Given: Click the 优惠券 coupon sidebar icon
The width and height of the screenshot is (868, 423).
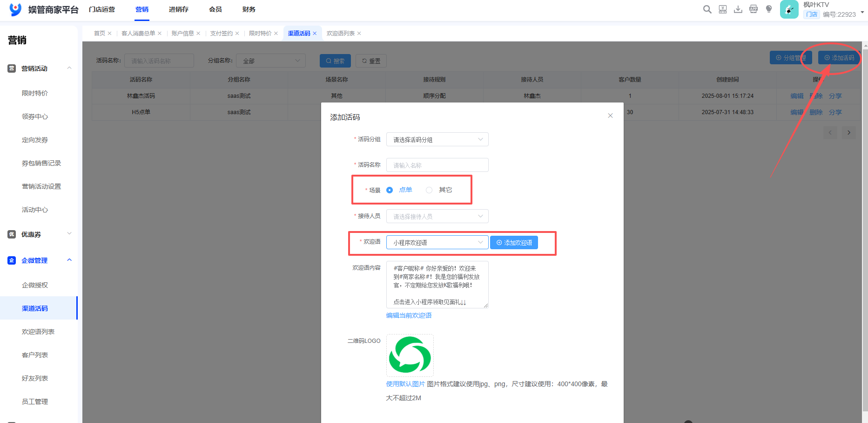Looking at the screenshot, I should click(12, 234).
